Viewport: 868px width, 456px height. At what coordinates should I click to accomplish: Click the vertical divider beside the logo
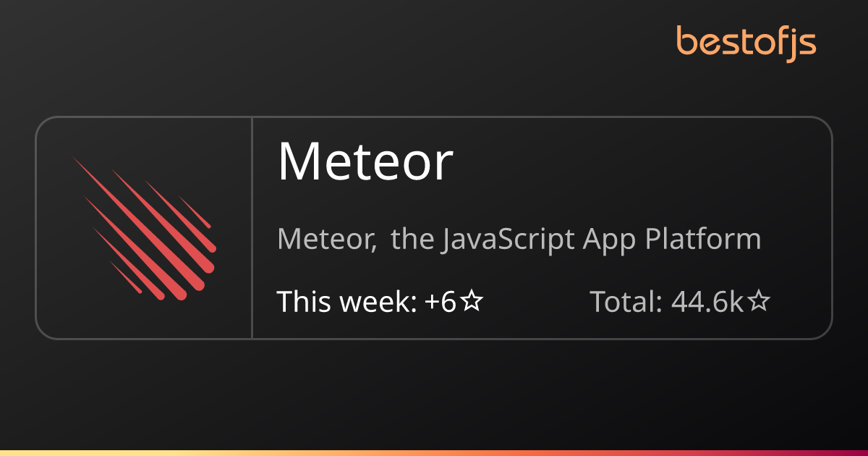tap(252, 227)
